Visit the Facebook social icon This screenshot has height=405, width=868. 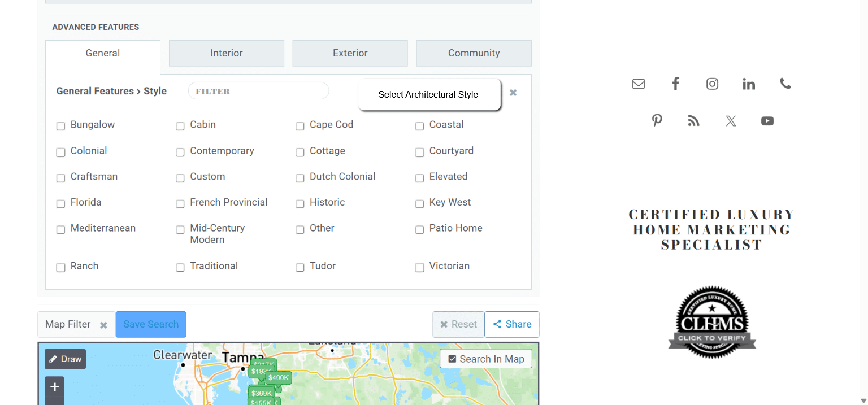pyautogui.click(x=675, y=84)
